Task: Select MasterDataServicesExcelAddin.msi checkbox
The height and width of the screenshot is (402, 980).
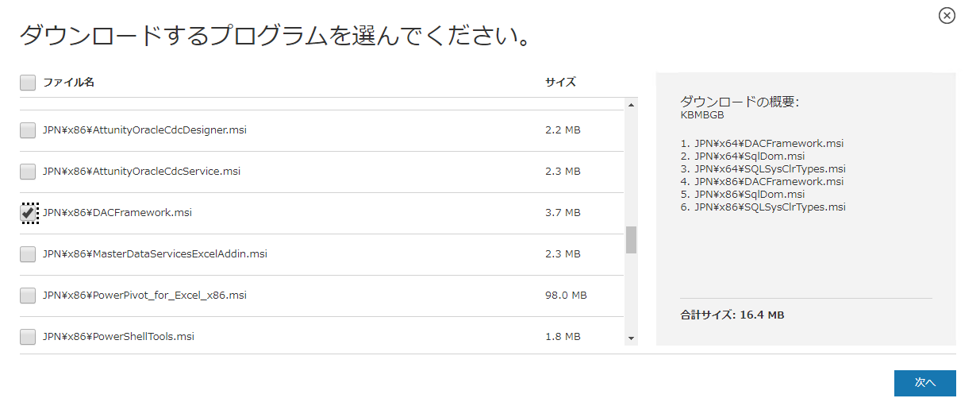Action: click(28, 254)
